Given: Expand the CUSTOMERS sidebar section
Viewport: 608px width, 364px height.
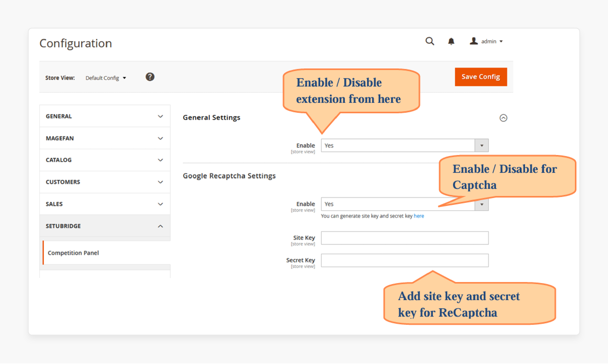Looking at the screenshot, I should coord(105,182).
